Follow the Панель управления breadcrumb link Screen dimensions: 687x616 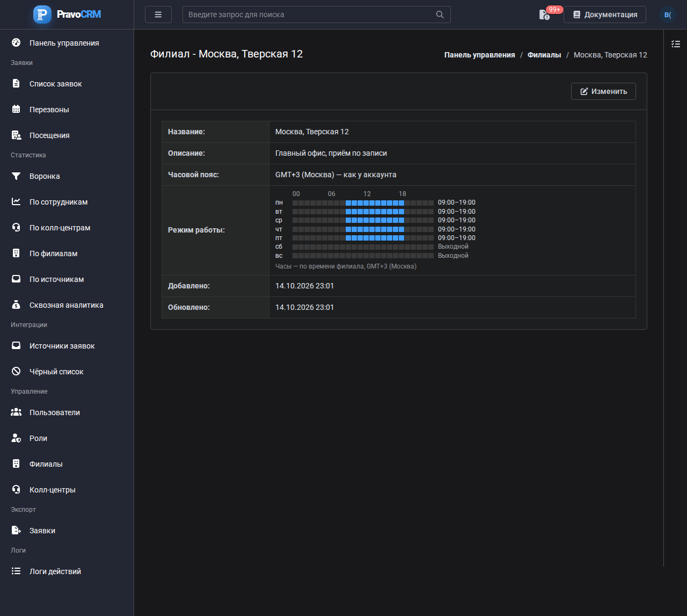[x=480, y=55]
